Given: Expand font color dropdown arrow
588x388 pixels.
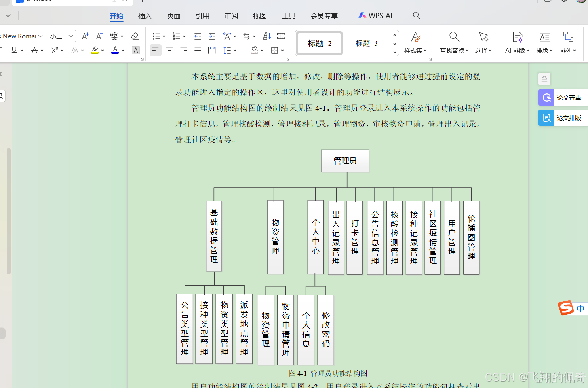Looking at the screenshot, I should (123, 51).
